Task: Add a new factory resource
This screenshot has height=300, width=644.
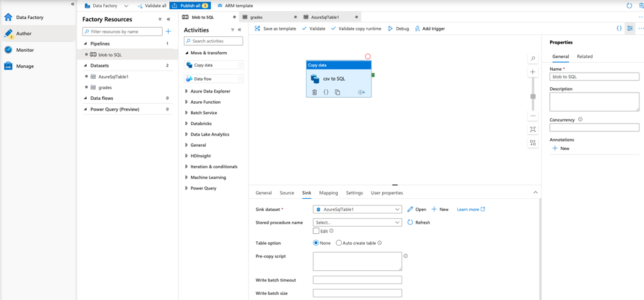Action: [169, 31]
